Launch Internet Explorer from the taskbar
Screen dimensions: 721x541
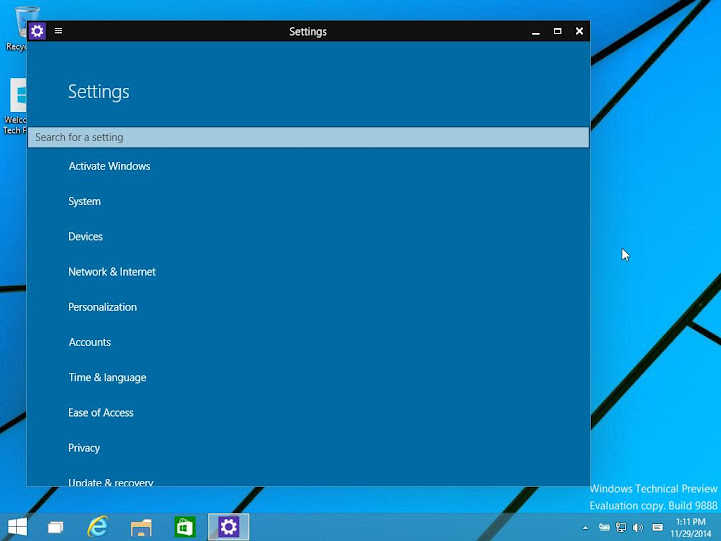tap(97, 527)
